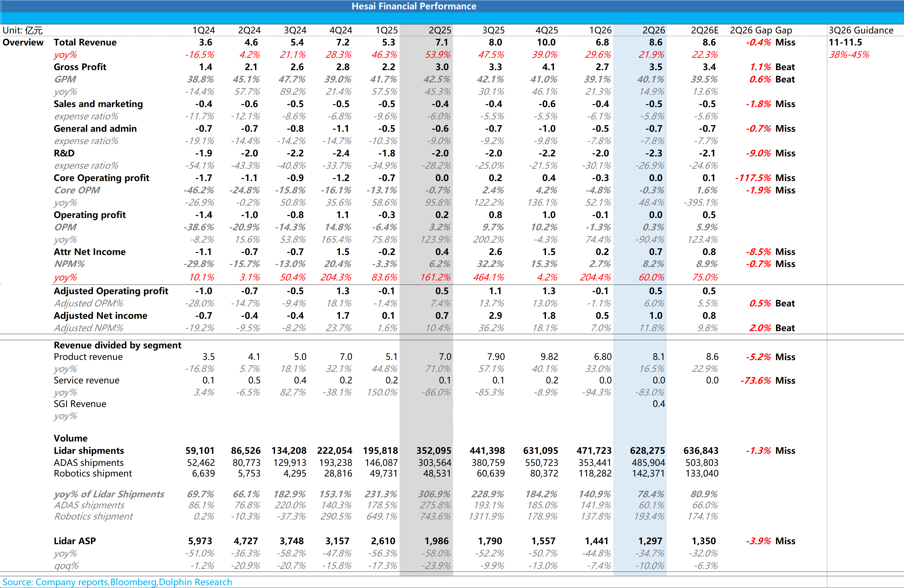Click the 3Q25 column header
904x588 pixels.
point(494,30)
